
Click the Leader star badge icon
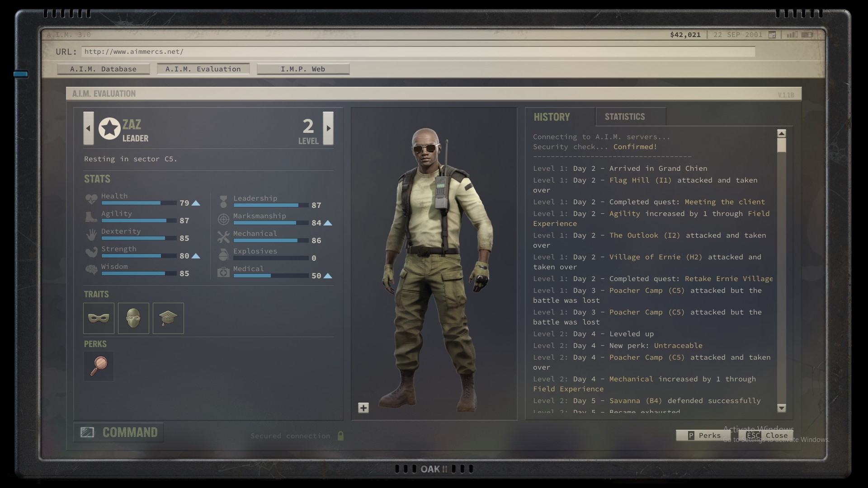tap(109, 129)
